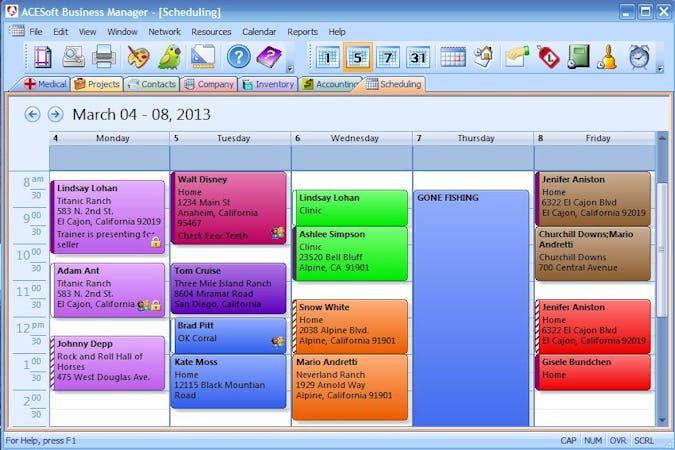Switch to the Accounting tab
The width and height of the screenshot is (675, 450).
331,84
